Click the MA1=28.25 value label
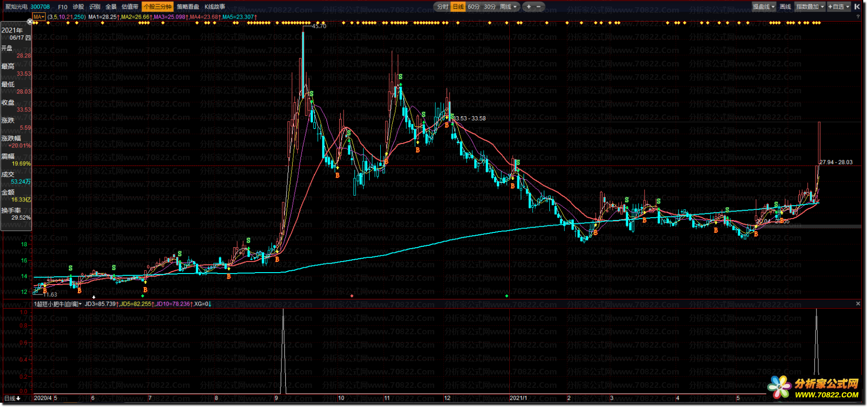The image size is (868, 407). (103, 17)
